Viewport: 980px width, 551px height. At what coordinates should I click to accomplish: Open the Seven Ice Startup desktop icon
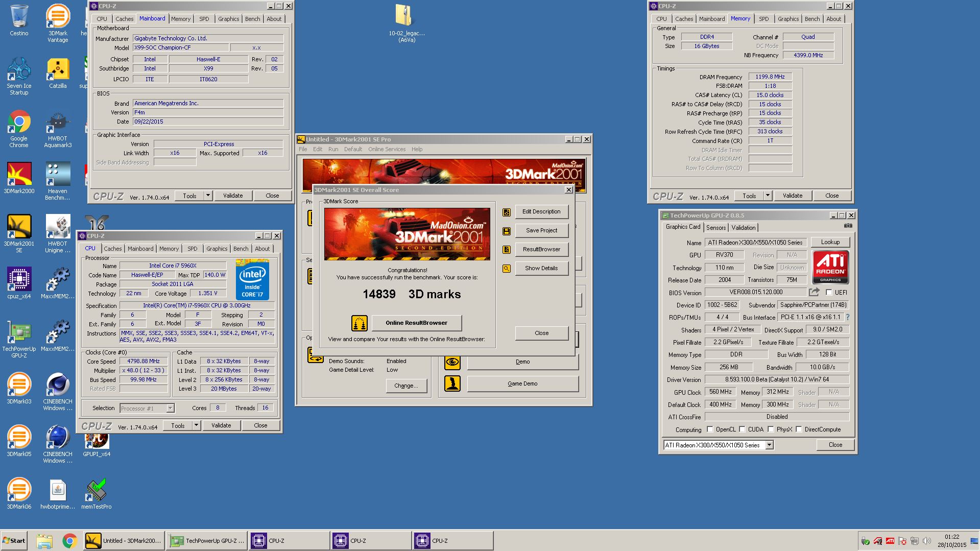click(19, 76)
